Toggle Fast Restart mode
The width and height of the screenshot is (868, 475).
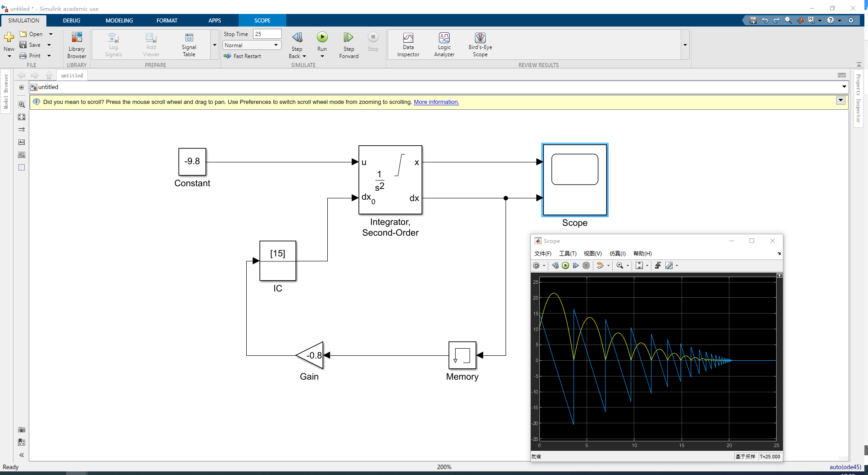pos(243,56)
